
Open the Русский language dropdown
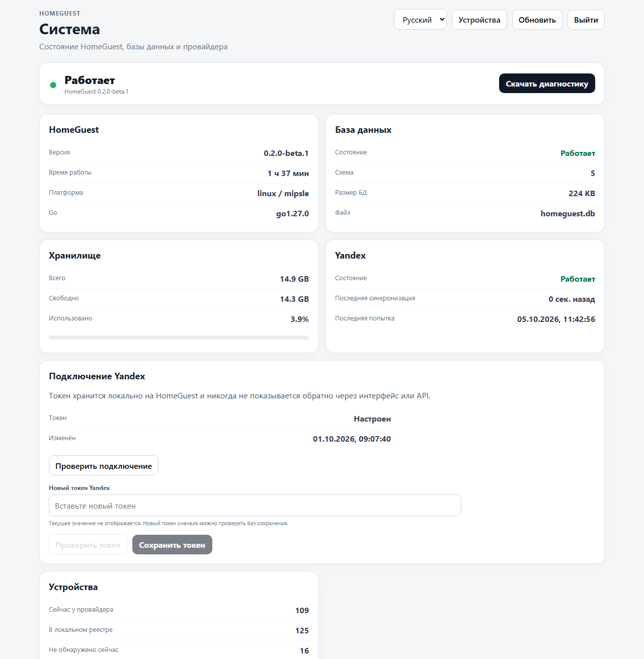tap(420, 20)
